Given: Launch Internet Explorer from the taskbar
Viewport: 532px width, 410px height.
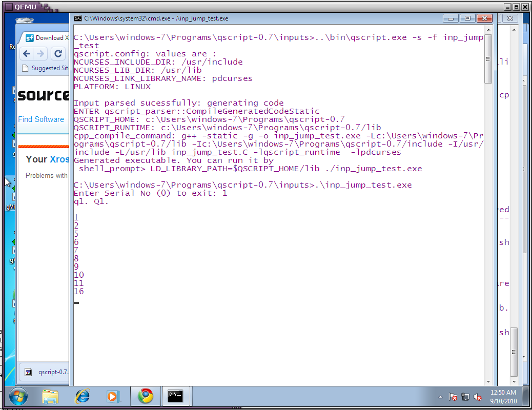Looking at the screenshot, I should (x=82, y=396).
